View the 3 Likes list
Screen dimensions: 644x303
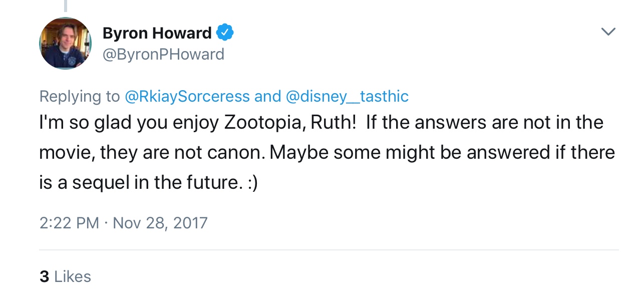click(x=65, y=276)
